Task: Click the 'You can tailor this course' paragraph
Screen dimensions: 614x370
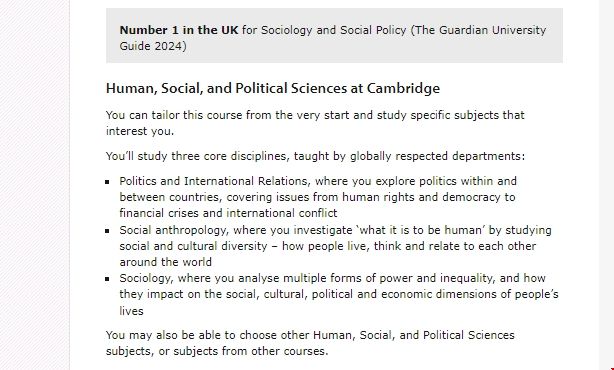Action: pyautogui.click(x=315, y=123)
